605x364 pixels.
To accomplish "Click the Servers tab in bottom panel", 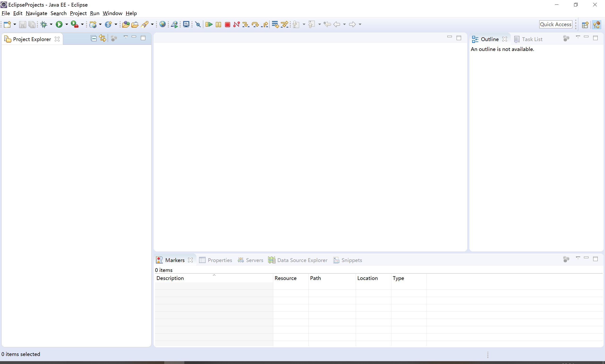I will pos(254,260).
